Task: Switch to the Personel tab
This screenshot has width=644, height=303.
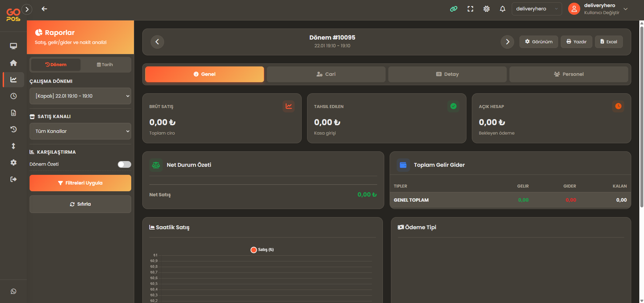Action: point(569,74)
